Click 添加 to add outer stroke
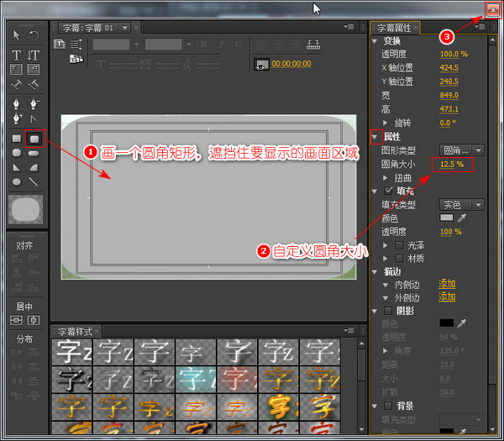The width and height of the screenshot is (504, 441). (447, 297)
